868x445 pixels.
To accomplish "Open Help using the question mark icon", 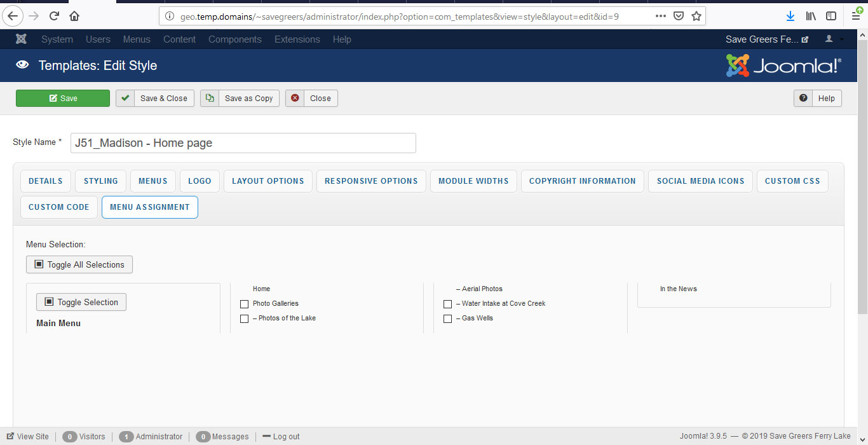I will coord(803,98).
